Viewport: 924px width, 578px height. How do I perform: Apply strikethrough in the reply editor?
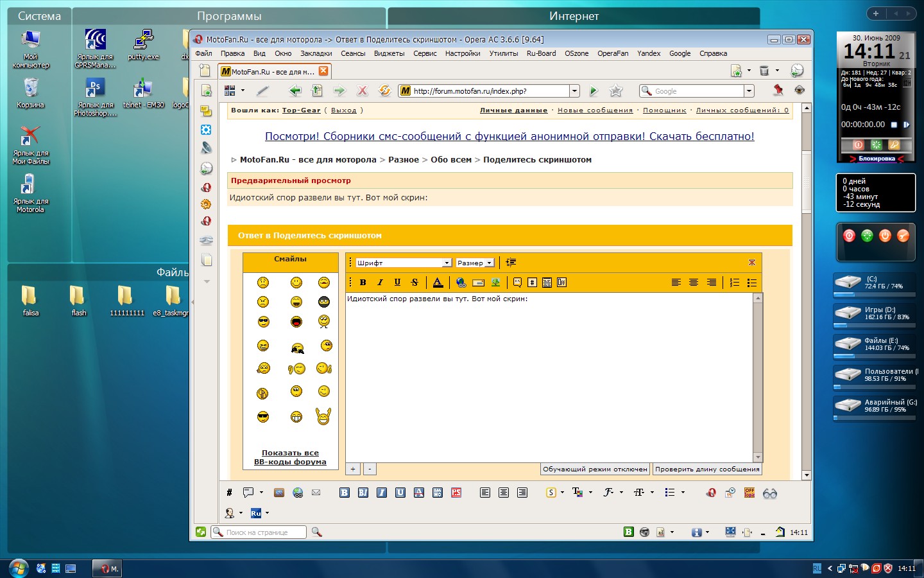415,282
